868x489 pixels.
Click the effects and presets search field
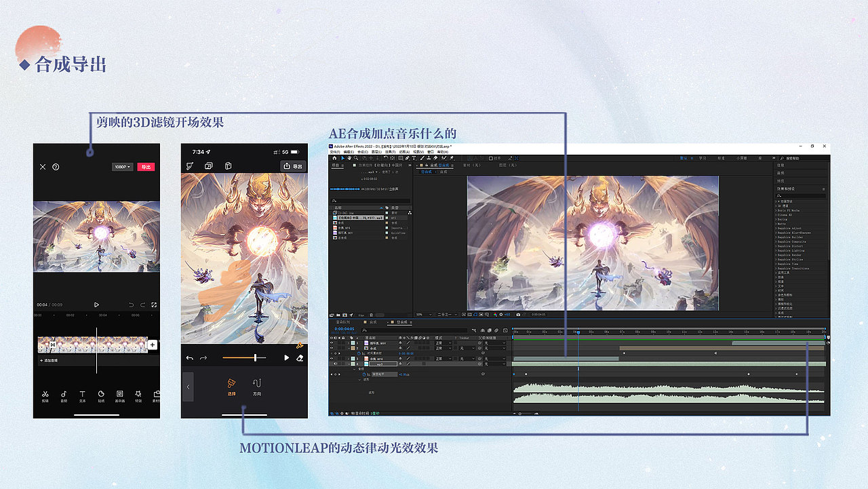click(x=801, y=196)
